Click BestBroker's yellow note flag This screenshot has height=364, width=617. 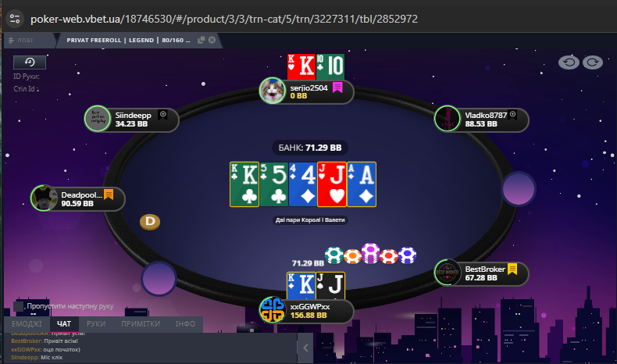click(x=512, y=269)
